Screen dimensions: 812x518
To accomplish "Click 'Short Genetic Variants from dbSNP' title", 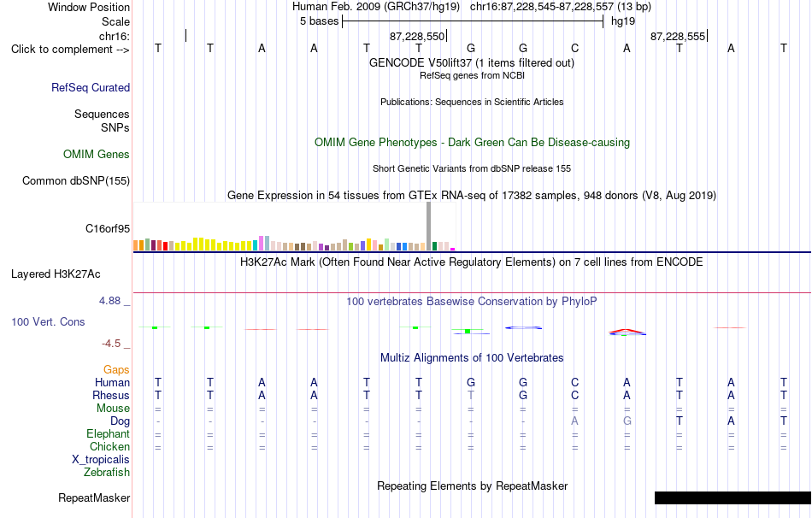I will point(472,169).
